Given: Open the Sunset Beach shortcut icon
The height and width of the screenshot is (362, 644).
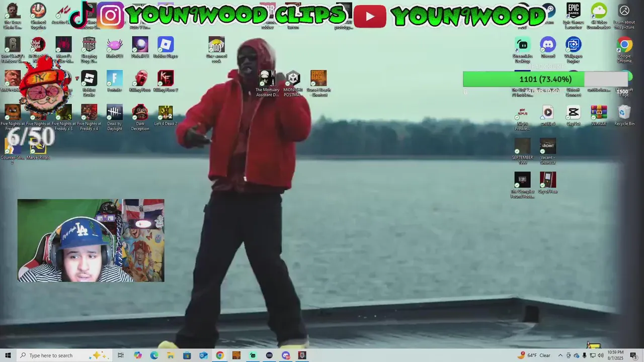Looking at the screenshot, I should point(318,83).
